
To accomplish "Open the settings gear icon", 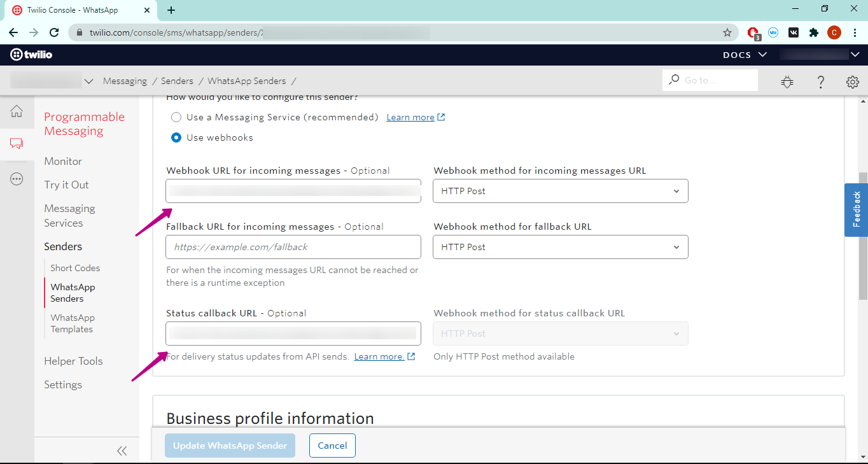I will [x=853, y=81].
